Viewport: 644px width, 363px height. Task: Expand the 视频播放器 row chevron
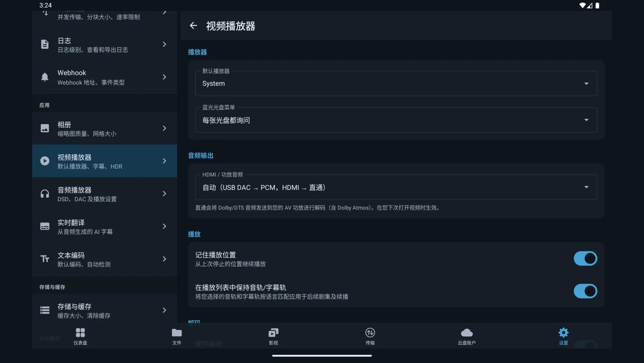[x=164, y=161]
